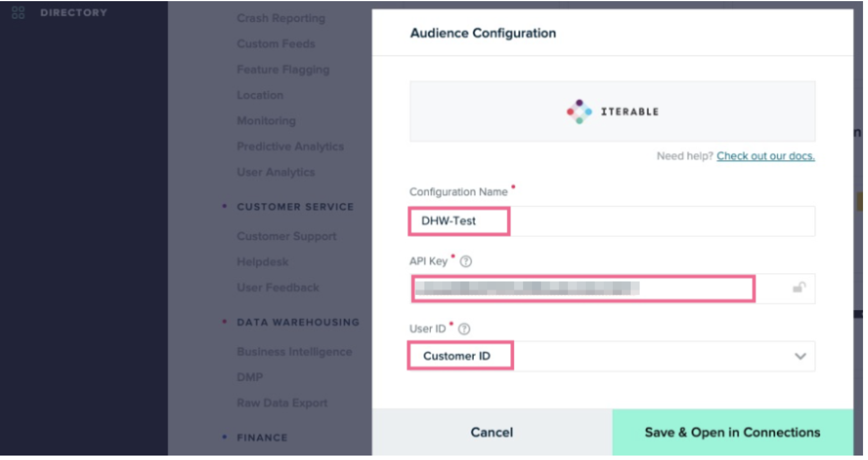Click the DATA WAREHOUSING section header
The width and height of the screenshot is (868, 460).
pos(298,322)
